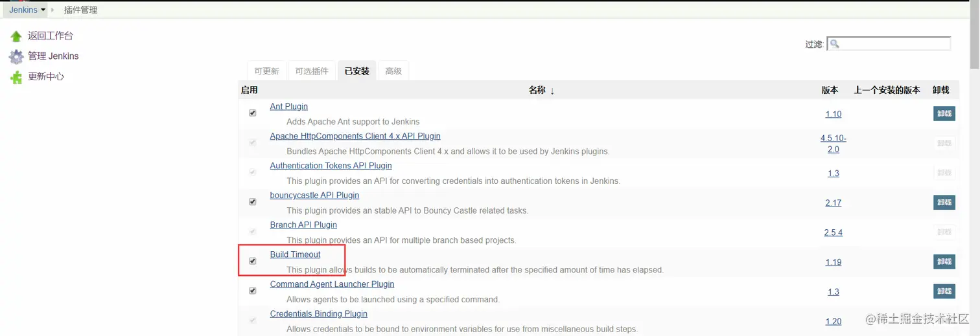Focus the 过滤 search input field
Image resolution: width=980 pixels, height=336 pixels.
click(x=889, y=44)
